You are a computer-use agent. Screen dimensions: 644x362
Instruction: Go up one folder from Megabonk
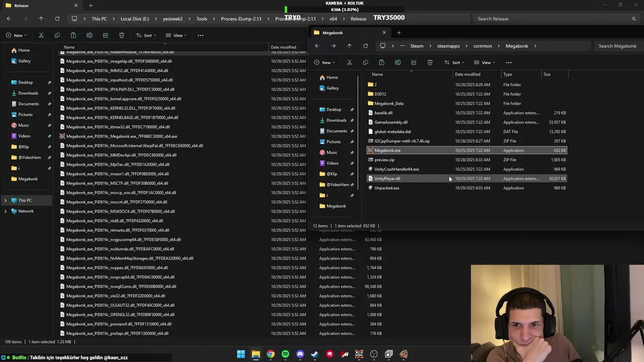point(349,46)
